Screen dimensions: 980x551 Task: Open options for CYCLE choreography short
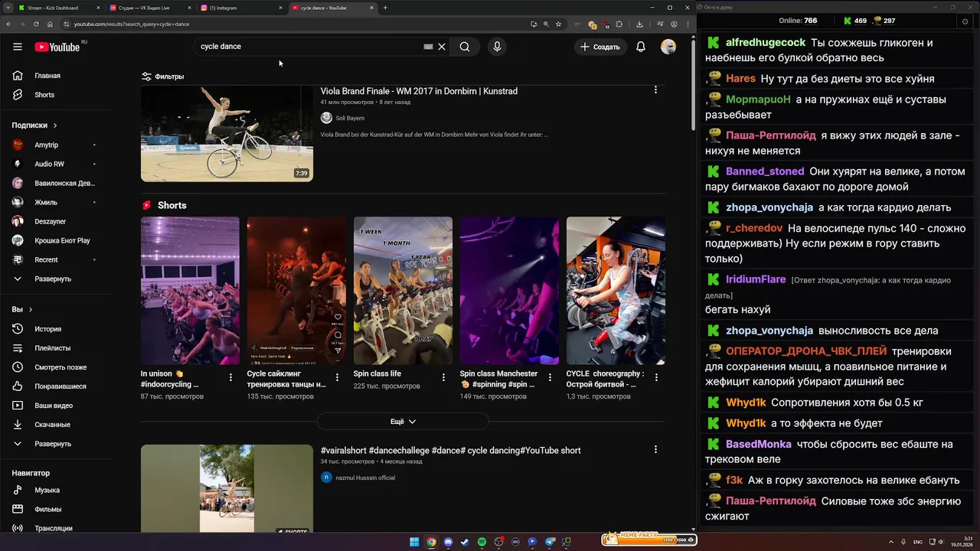656,377
